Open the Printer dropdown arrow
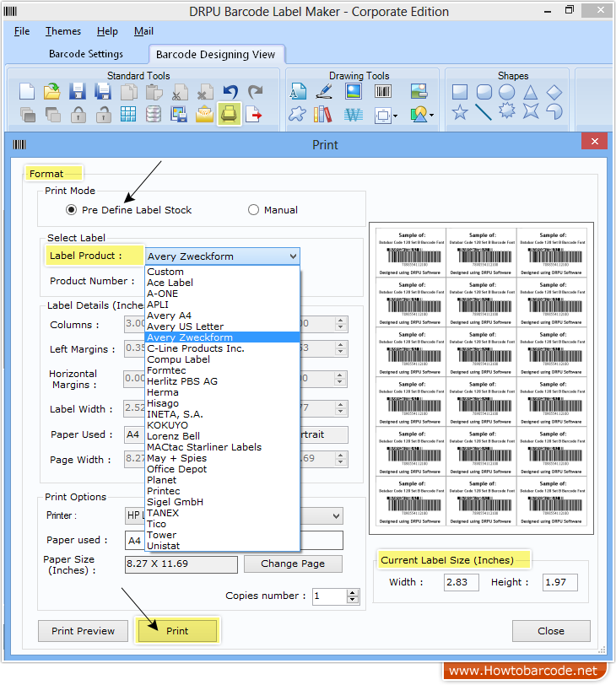The height and width of the screenshot is (685, 616). click(336, 516)
